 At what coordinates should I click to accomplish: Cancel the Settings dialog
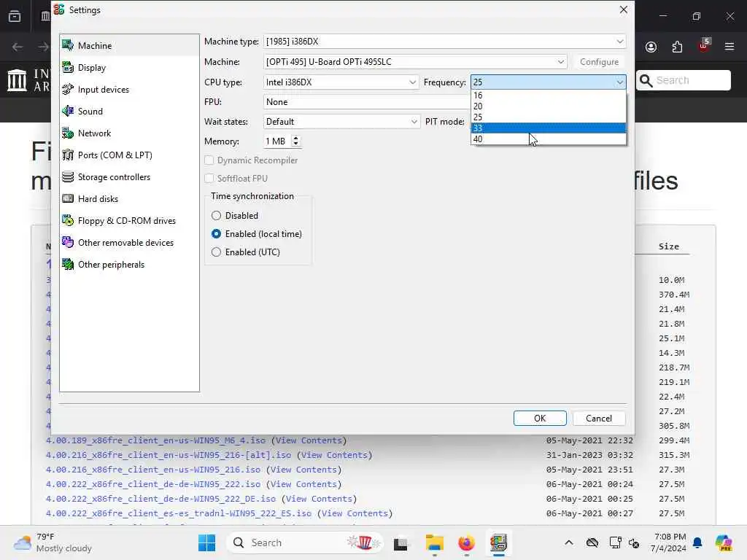pyautogui.click(x=599, y=418)
